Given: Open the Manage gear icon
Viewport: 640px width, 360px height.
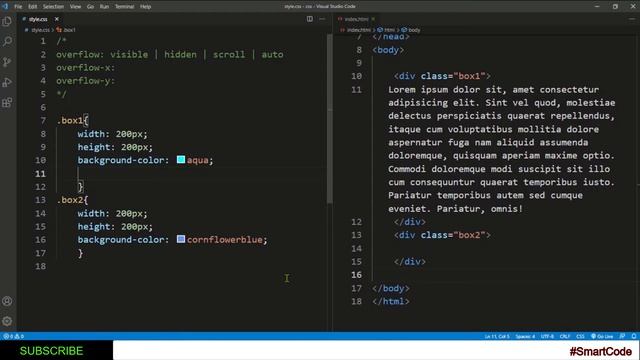Looking at the screenshot, I should coord(7,321).
